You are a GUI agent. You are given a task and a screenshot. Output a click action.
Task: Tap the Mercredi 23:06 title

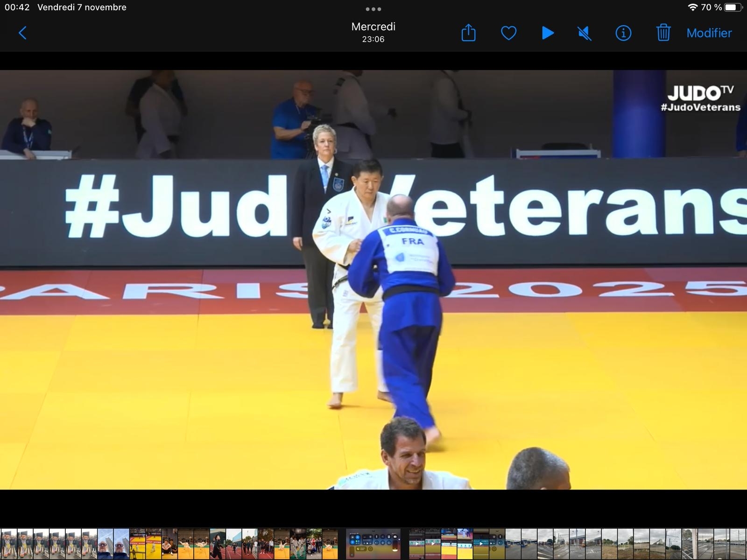point(373,32)
